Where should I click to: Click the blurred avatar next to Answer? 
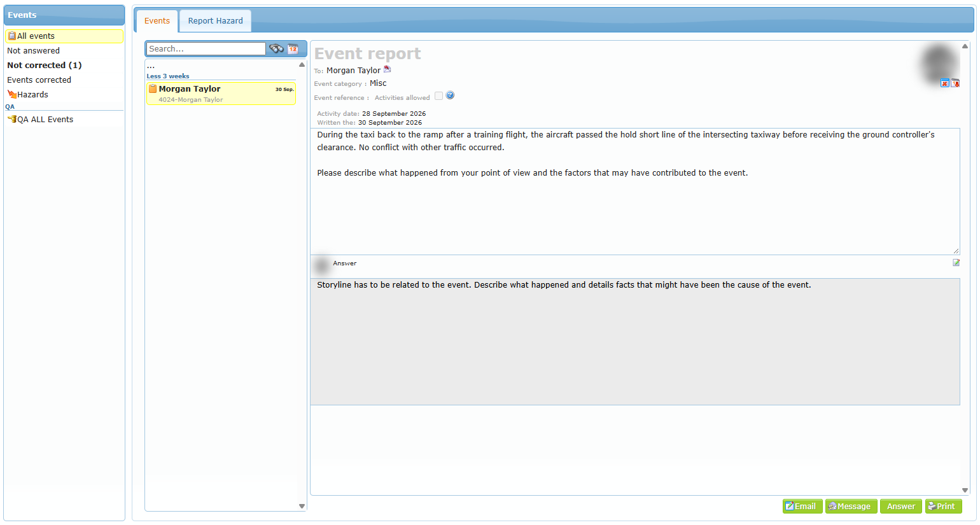(x=322, y=265)
